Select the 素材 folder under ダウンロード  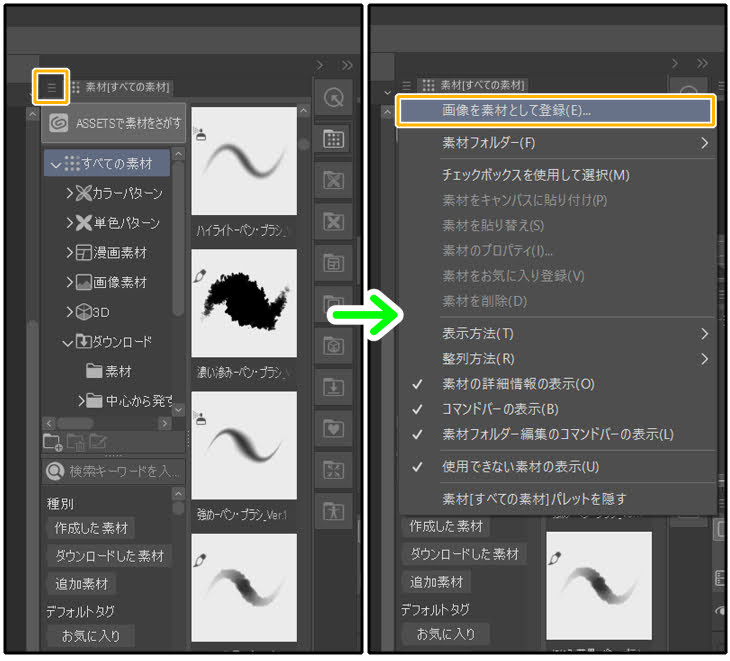110,372
